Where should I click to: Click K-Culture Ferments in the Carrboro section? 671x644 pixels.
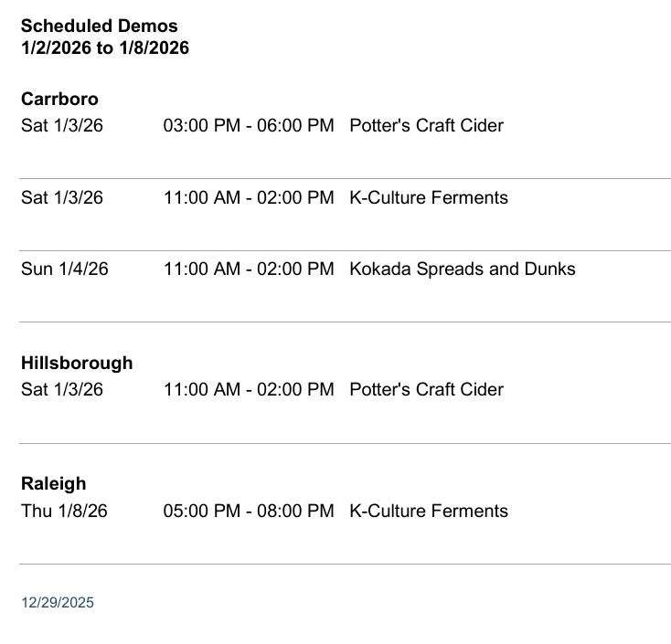[x=428, y=197]
